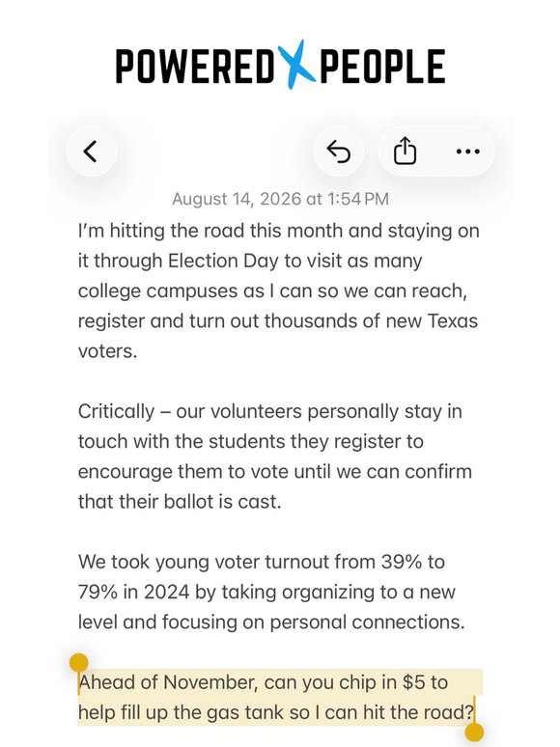Screen dimensions: 560x747
Task: Click the paragraph starting 'Critically – our volunteers'
Action: pyautogui.click(x=275, y=456)
